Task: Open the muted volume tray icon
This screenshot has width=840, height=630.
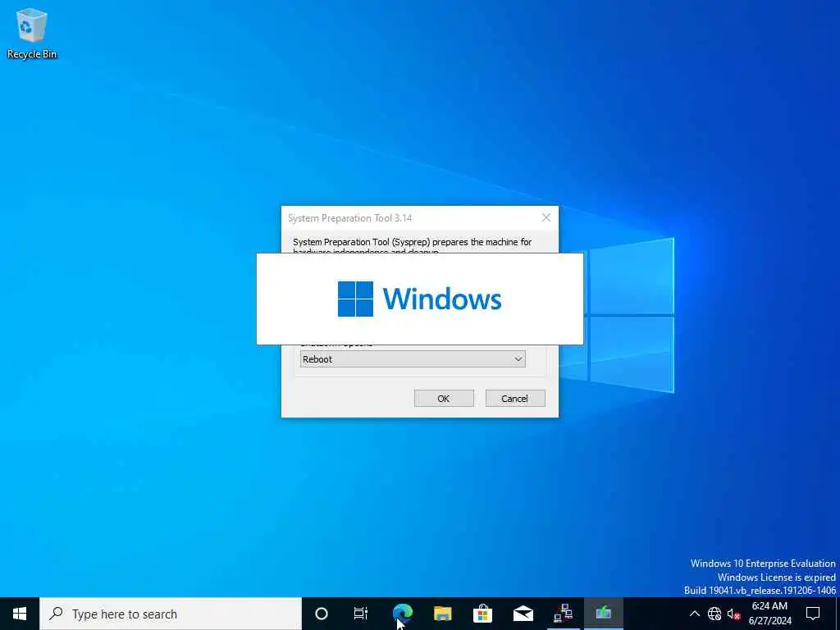Action: (733, 614)
